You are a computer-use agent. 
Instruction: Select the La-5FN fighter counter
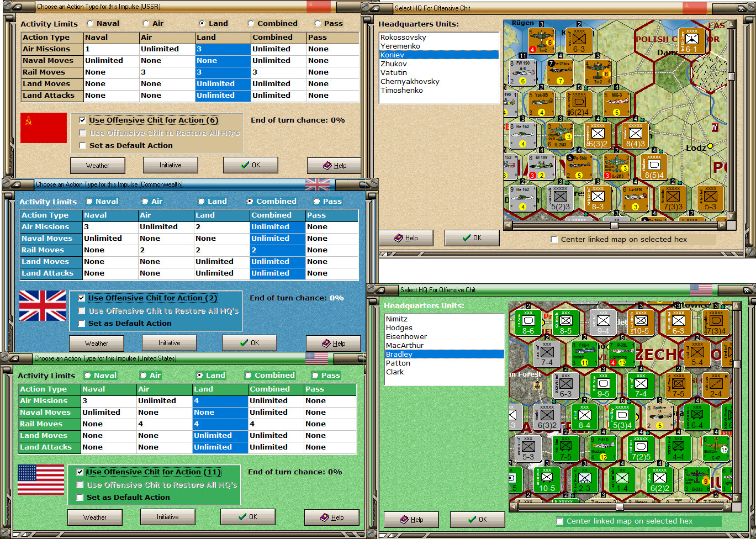[635, 198]
